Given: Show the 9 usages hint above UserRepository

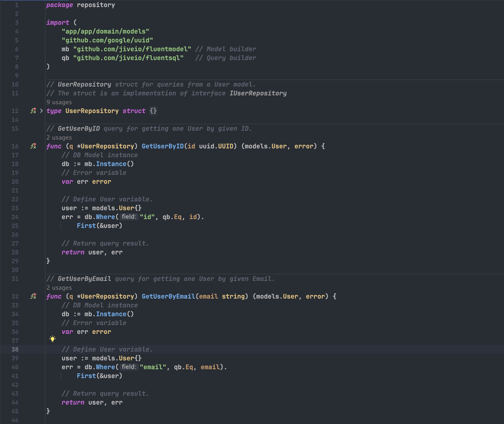Looking at the screenshot, I should (59, 102).
